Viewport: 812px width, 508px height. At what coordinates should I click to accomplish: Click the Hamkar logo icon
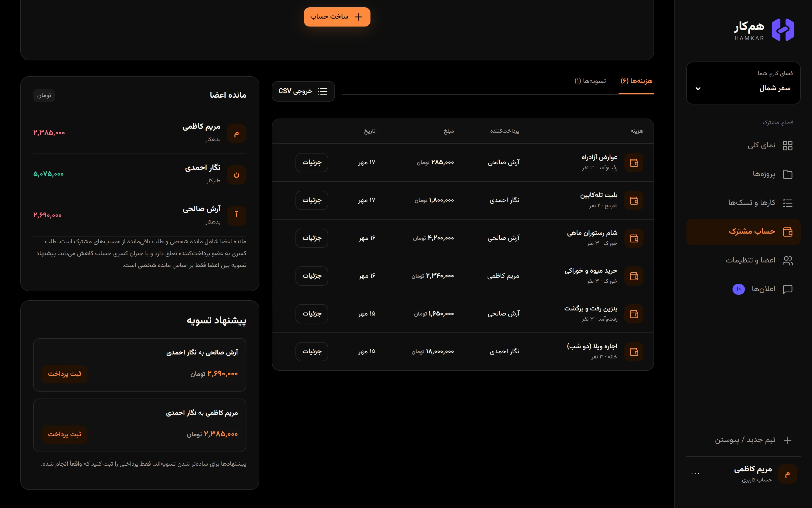coord(783,30)
